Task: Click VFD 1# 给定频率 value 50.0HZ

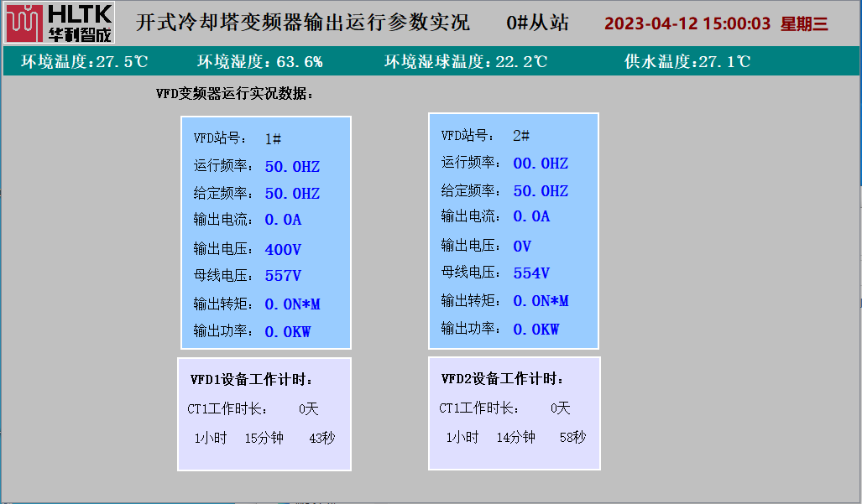Action: (x=292, y=194)
